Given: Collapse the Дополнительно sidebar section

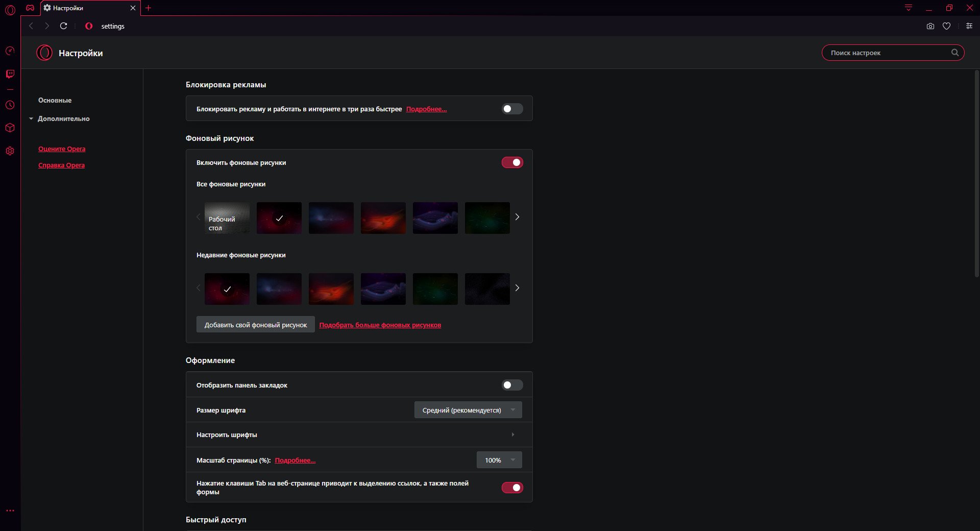Looking at the screenshot, I should point(60,118).
